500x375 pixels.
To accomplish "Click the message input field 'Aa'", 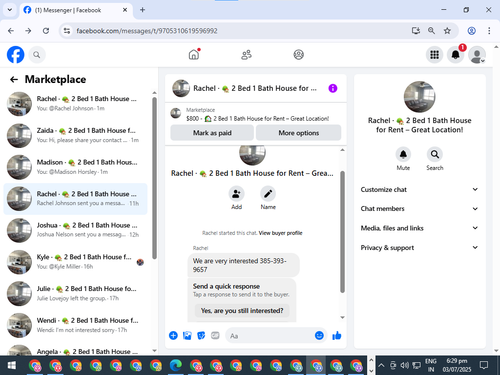I will coord(270,336).
